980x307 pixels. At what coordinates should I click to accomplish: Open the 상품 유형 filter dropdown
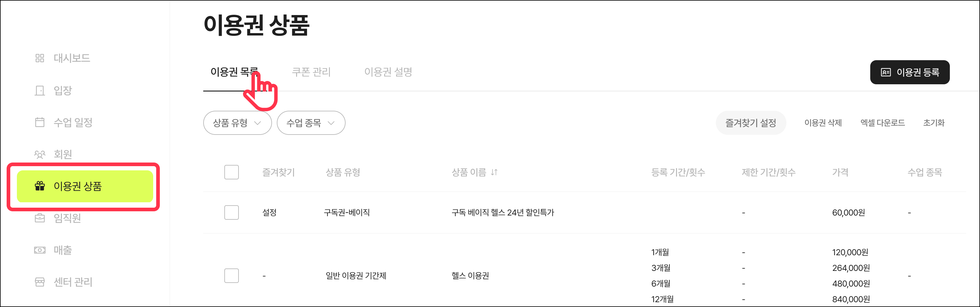[x=237, y=123]
